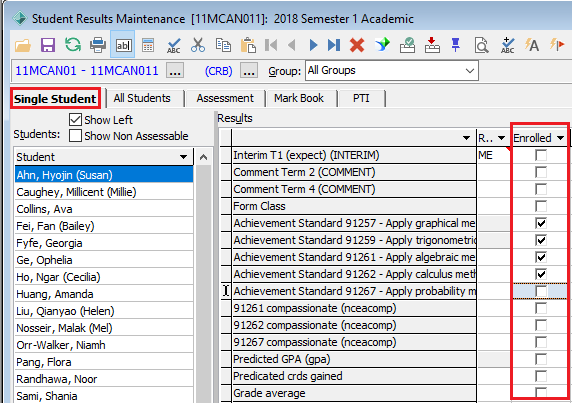Open the Student column header dropdown arrow

[183, 157]
